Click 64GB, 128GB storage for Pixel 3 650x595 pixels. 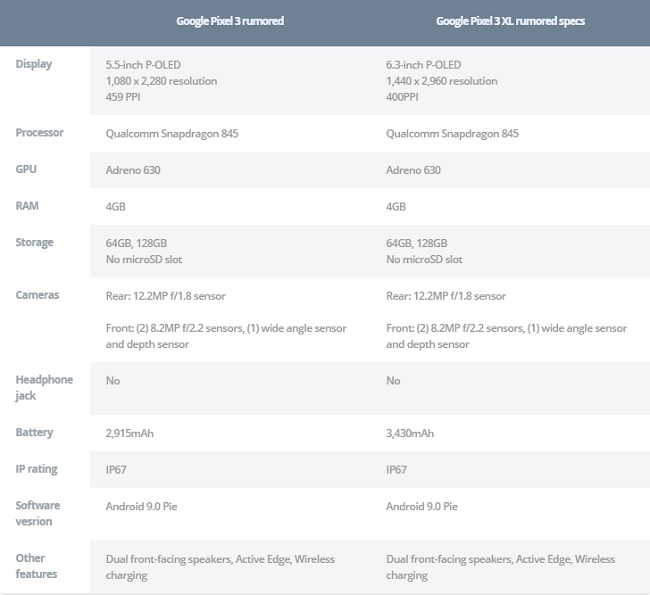pyautogui.click(x=136, y=243)
